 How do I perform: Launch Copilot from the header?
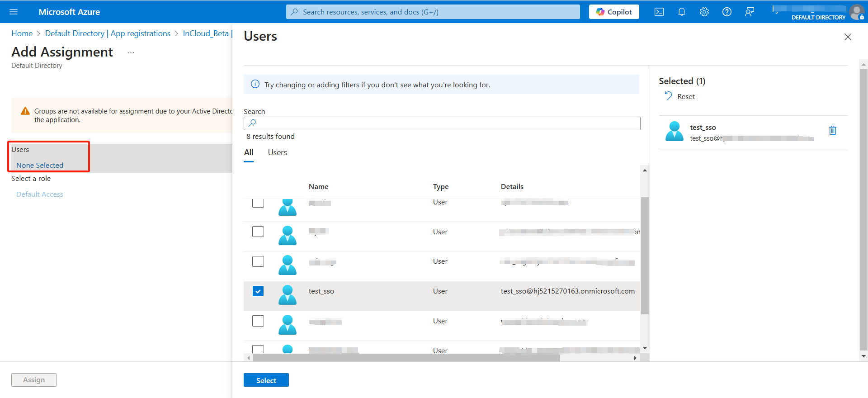tap(614, 12)
